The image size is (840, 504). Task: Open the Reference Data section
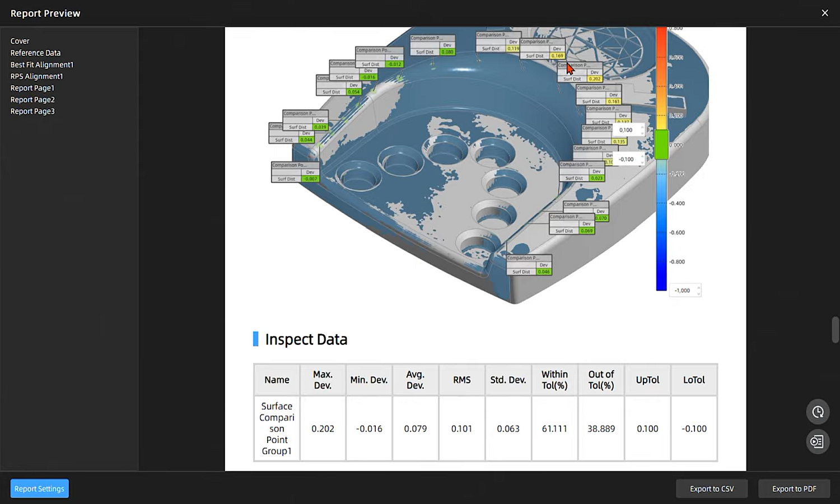click(x=35, y=52)
